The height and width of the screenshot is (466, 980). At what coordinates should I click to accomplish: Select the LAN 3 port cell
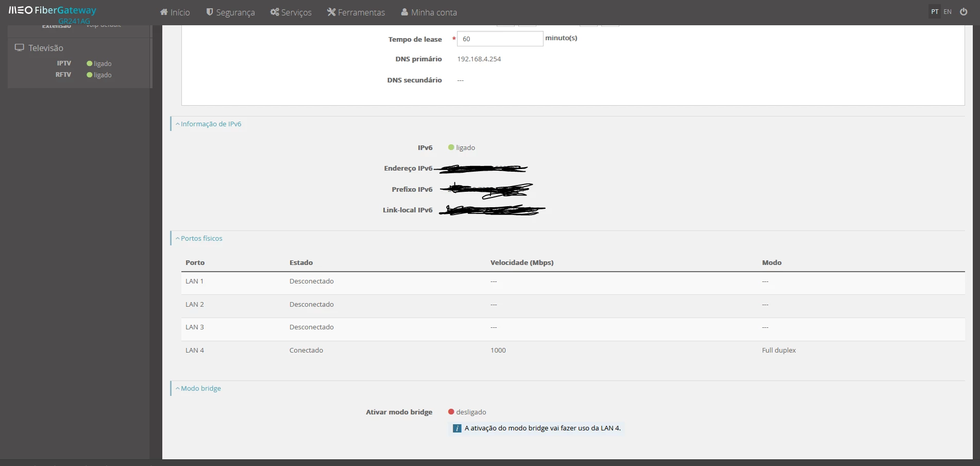point(195,327)
